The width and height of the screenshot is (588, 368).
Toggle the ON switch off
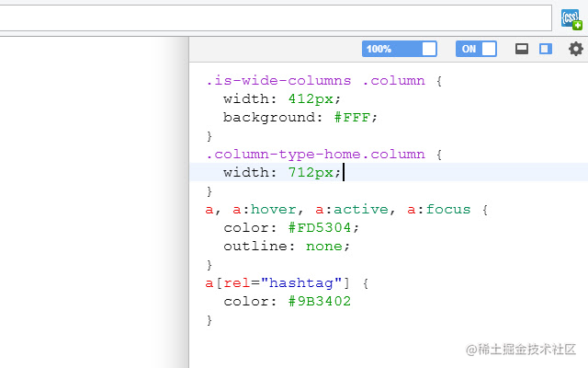476,49
